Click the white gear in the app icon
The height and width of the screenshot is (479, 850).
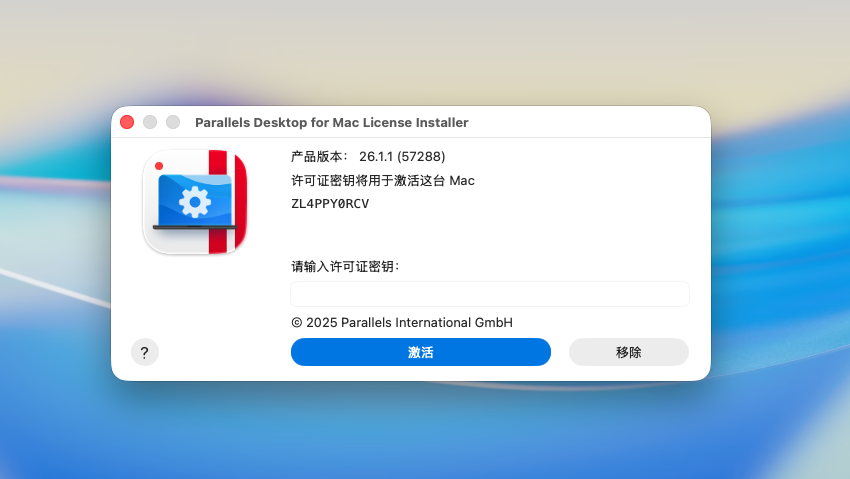tap(194, 202)
